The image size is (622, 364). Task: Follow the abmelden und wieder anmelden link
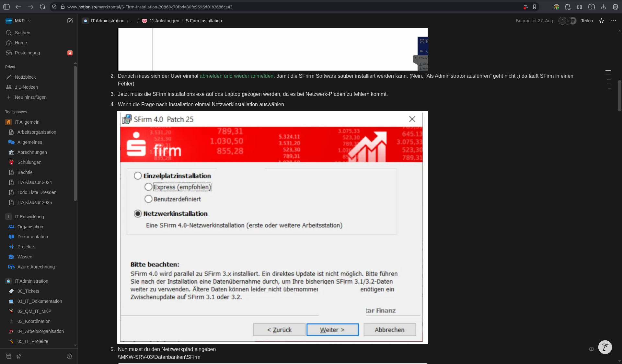(x=236, y=76)
